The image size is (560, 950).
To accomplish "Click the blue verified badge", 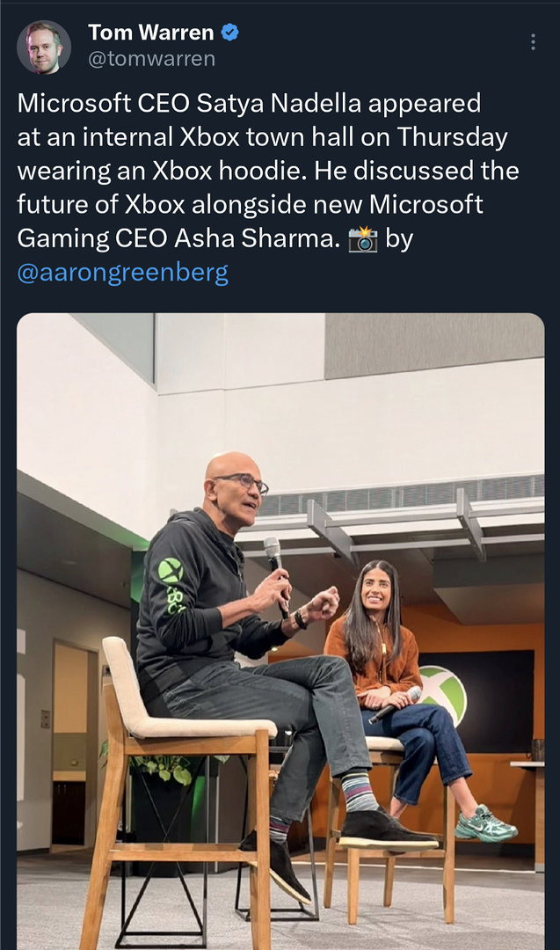I will tap(230, 33).
